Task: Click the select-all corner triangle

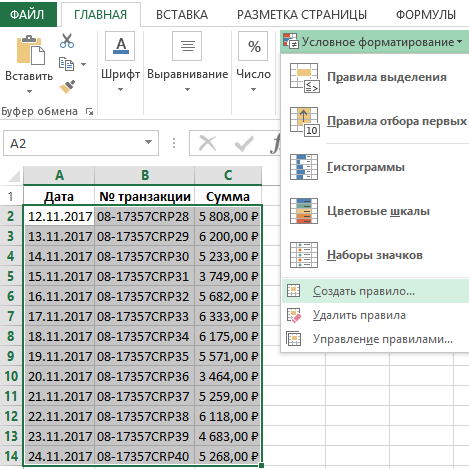Action: 15,176
